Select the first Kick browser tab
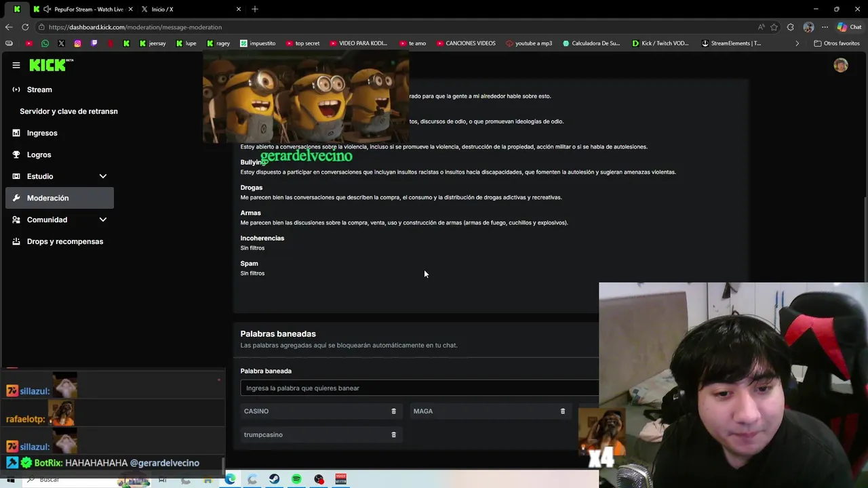The height and width of the screenshot is (488, 868). [16, 9]
